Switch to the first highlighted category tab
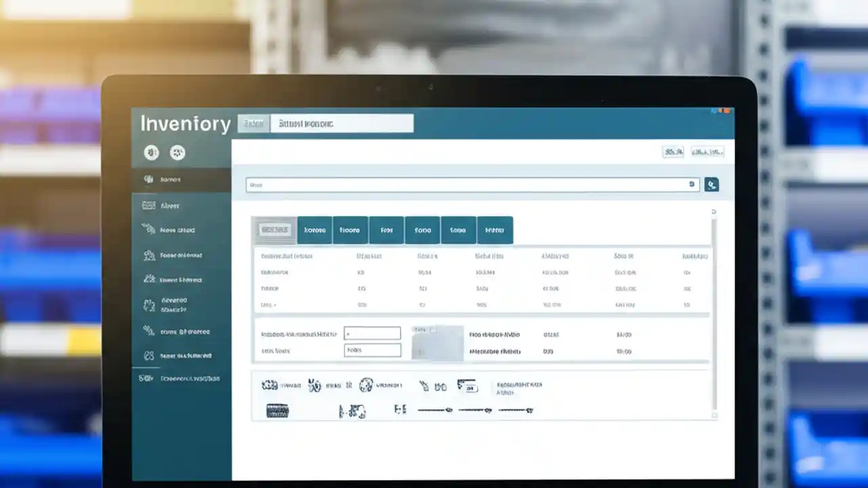 275,230
